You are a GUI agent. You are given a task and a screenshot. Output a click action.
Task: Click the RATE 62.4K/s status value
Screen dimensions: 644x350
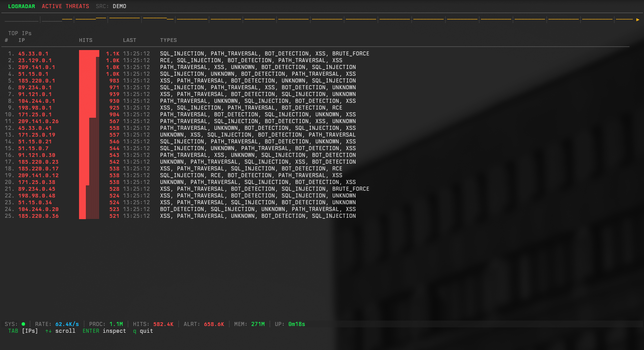pyautogui.click(x=67, y=324)
